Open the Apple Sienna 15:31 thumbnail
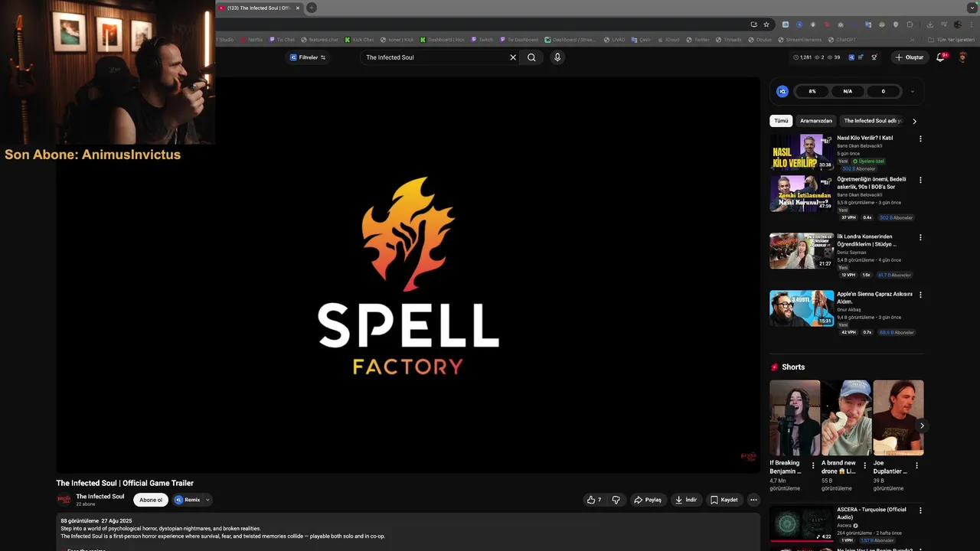Viewport: 980px width, 551px height. (802, 308)
